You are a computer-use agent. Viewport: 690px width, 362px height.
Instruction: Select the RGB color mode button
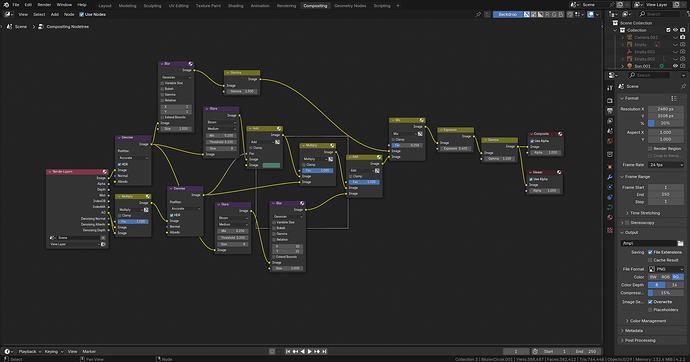point(665,277)
